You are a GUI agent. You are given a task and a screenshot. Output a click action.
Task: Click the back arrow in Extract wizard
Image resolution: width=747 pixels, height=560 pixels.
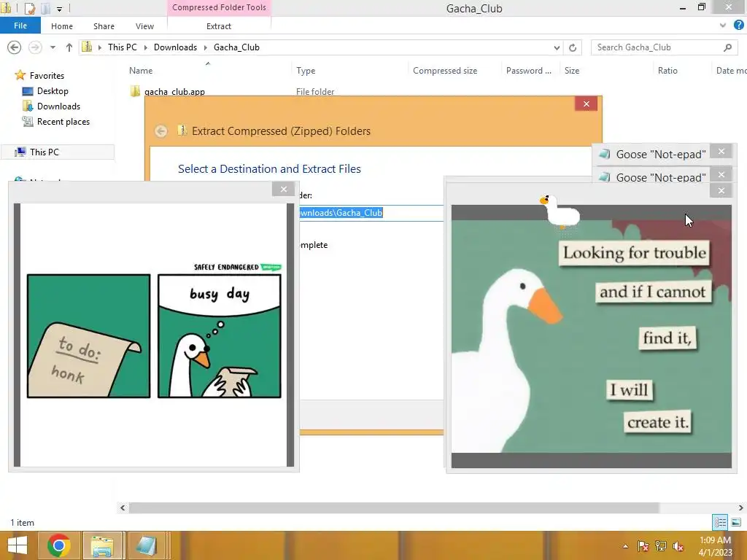point(161,131)
